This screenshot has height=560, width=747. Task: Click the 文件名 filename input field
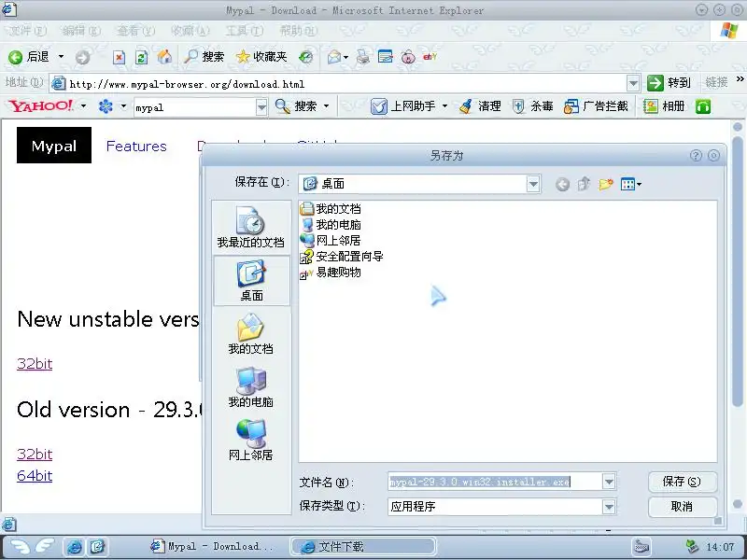[495, 482]
